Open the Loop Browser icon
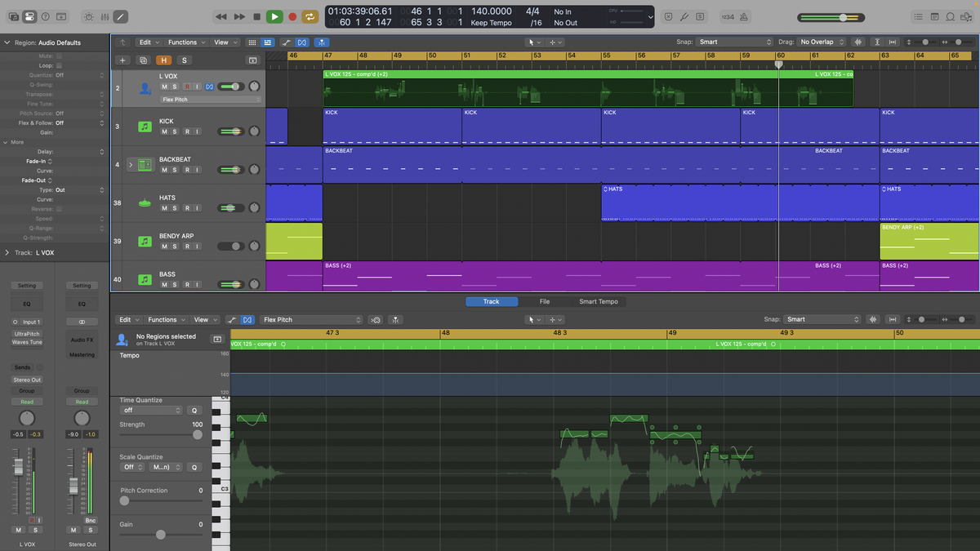This screenshot has width=980, height=551. [951, 16]
